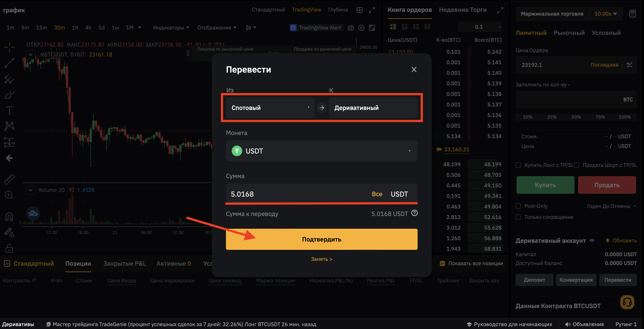
Task: Open the time in force dropdown
Action: 611,206
